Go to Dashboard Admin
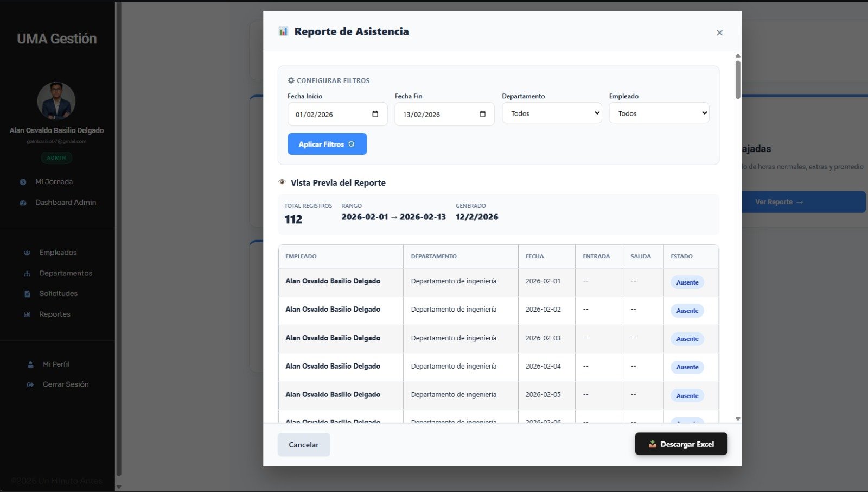 66,203
